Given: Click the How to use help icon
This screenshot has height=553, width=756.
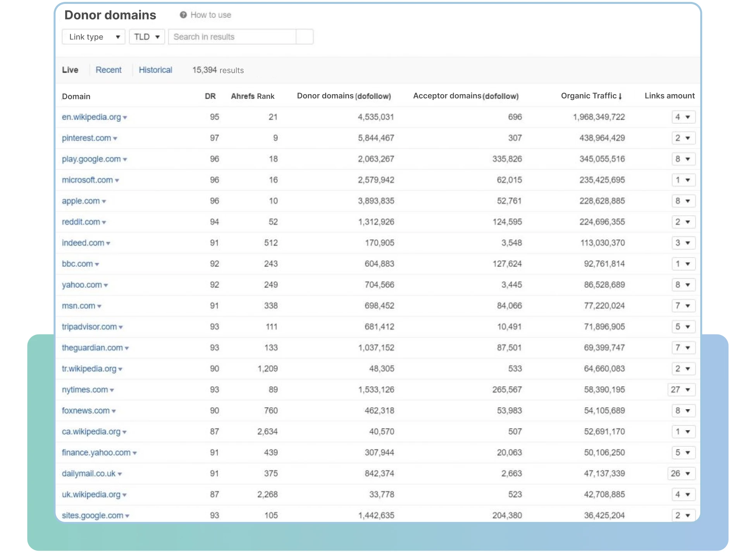Looking at the screenshot, I should [183, 15].
